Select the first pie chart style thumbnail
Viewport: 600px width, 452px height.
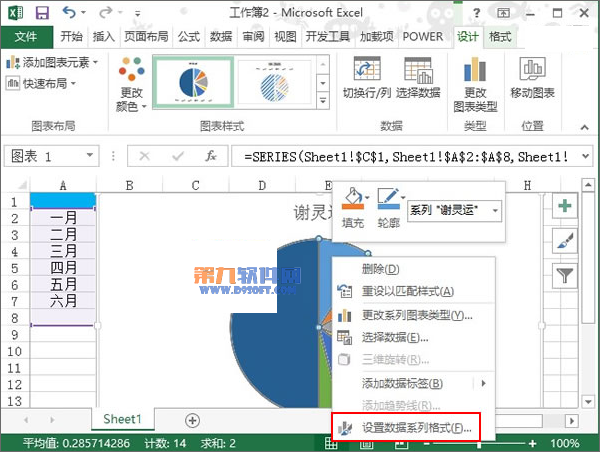[193, 82]
